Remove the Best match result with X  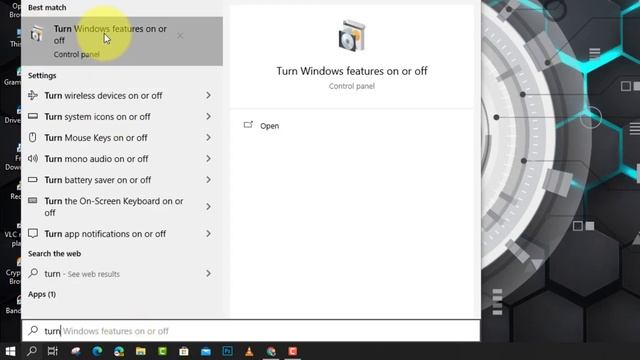point(180,36)
